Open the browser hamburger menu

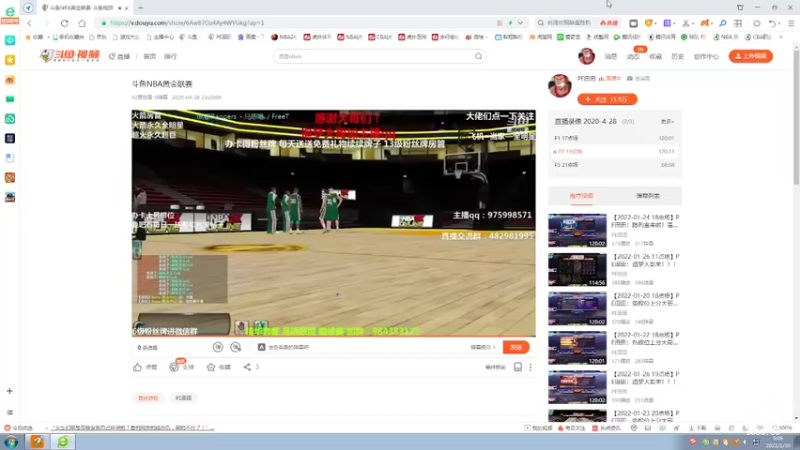coord(791,23)
